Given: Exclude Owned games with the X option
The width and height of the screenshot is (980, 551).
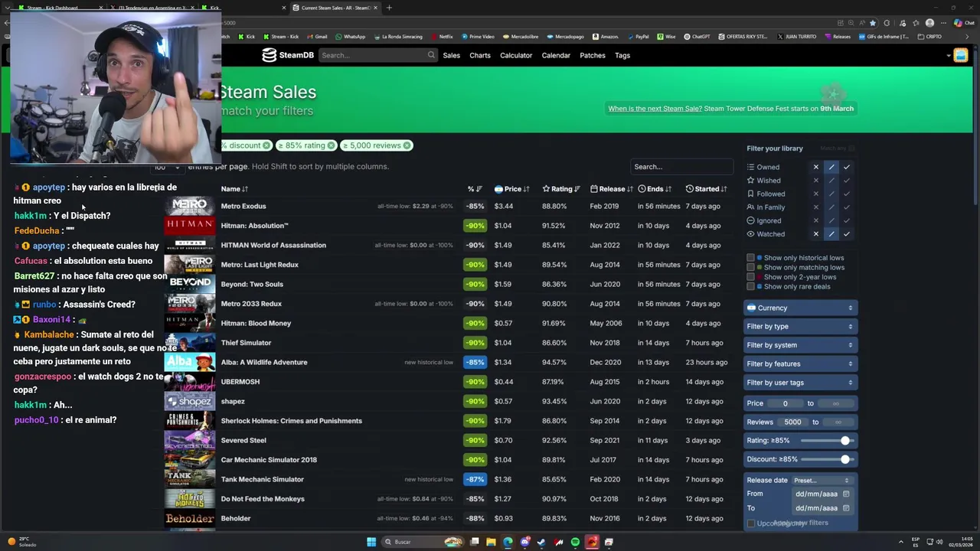Looking at the screenshot, I should (816, 167).
